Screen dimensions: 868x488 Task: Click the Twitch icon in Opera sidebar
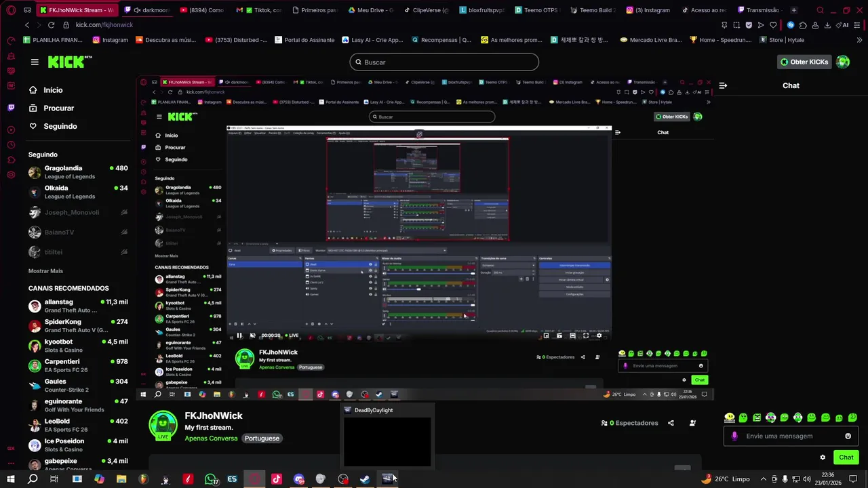coord(11,108)
